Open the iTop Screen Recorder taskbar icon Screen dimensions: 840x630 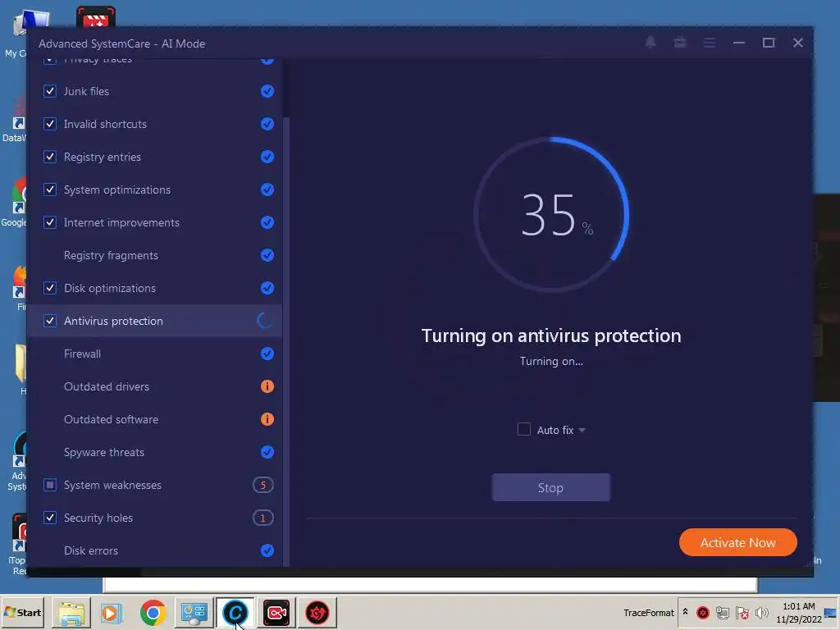pos(276,612)
